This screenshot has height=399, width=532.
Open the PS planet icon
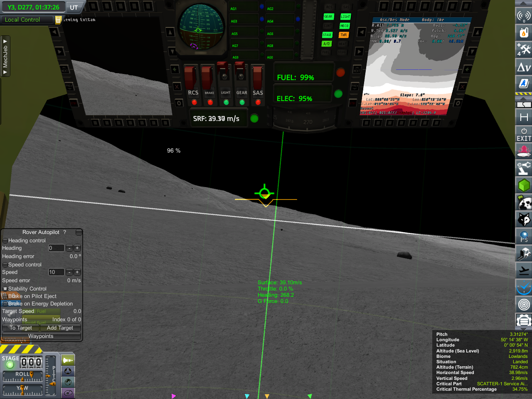point(524,236)
